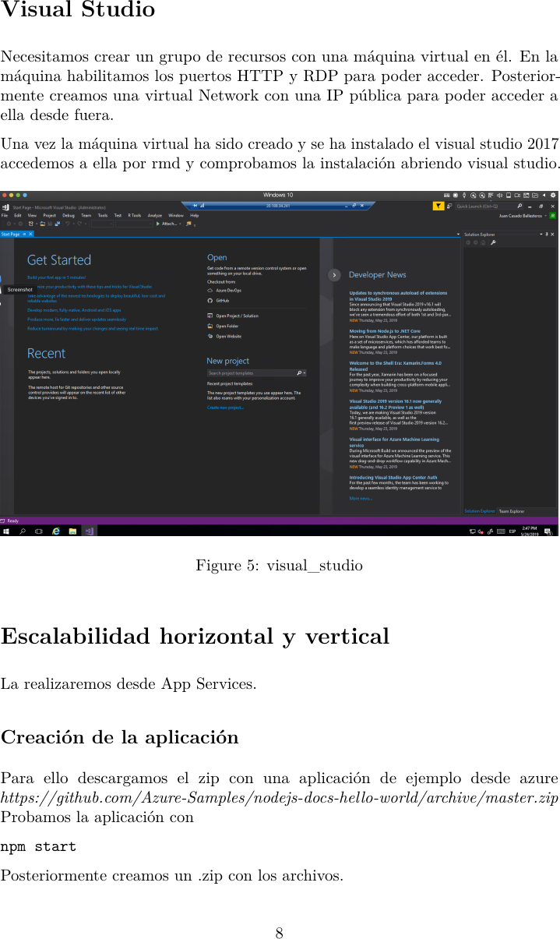Open the Project menu
The height and width of the screenshot is (939, 560).
[49, 215]
